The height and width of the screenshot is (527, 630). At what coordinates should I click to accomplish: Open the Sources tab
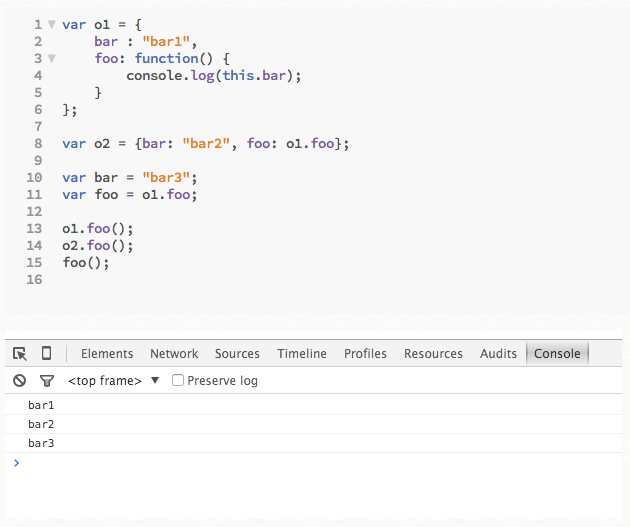click(237, 353)
